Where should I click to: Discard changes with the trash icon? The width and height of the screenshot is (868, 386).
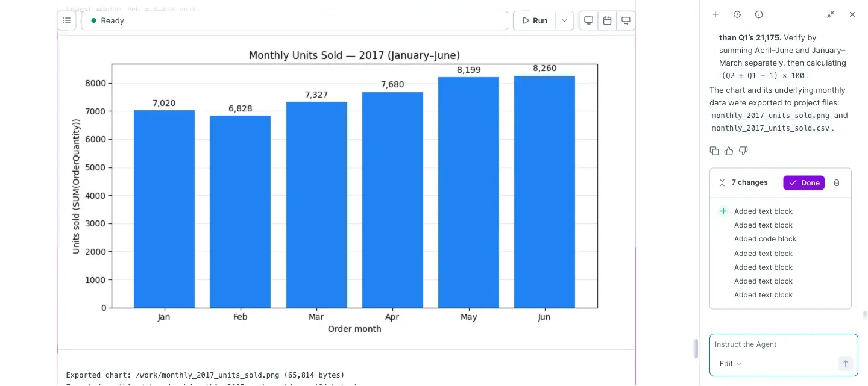coord(837,182)
